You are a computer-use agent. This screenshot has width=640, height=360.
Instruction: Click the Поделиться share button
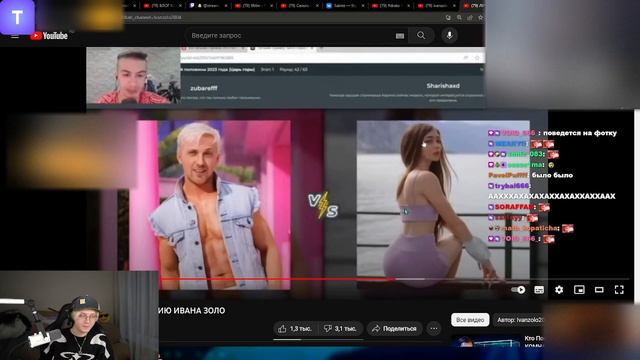pos(394,329)
